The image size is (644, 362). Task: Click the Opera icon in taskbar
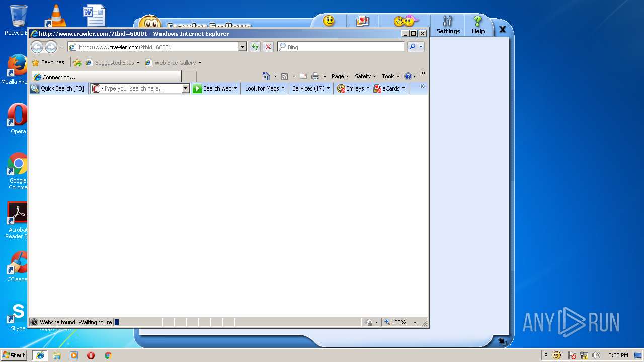(91, 355)
